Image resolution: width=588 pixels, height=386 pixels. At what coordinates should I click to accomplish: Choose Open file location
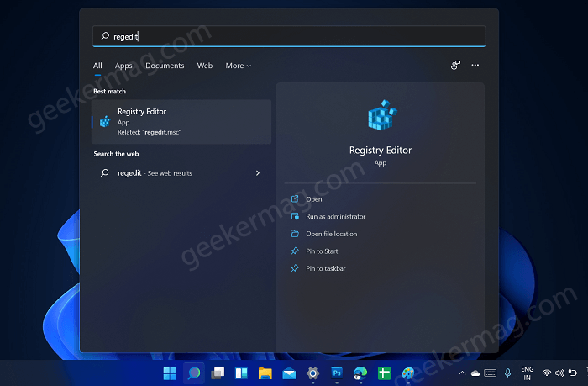click(331, 234)
